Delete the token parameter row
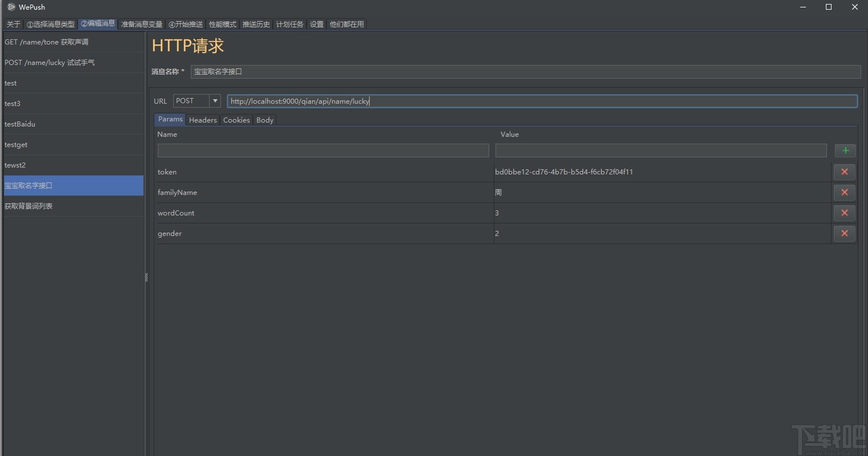 click(x=844, y=172)
